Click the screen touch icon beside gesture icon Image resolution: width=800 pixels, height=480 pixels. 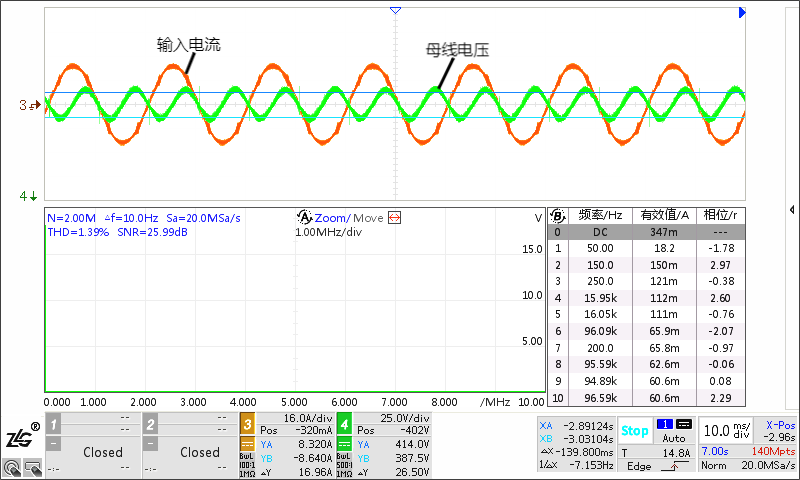pyautogui.click(x=32, y=467)
